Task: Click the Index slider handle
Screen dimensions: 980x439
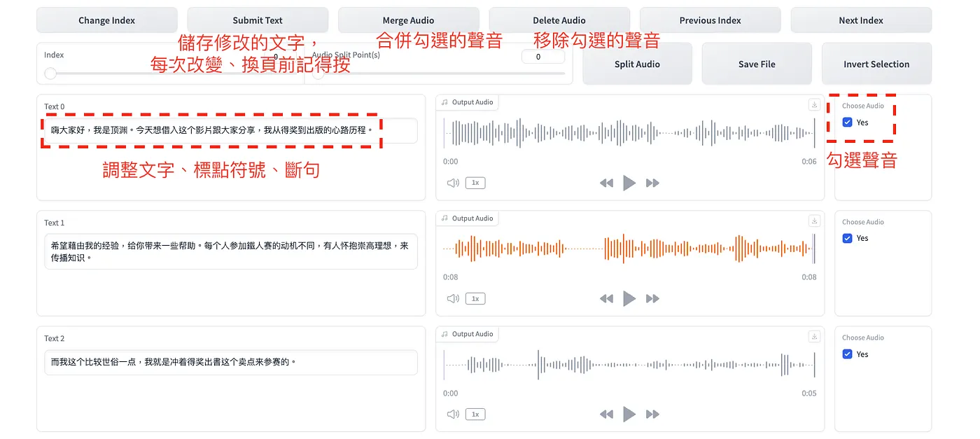Action: tap(50, 74)
